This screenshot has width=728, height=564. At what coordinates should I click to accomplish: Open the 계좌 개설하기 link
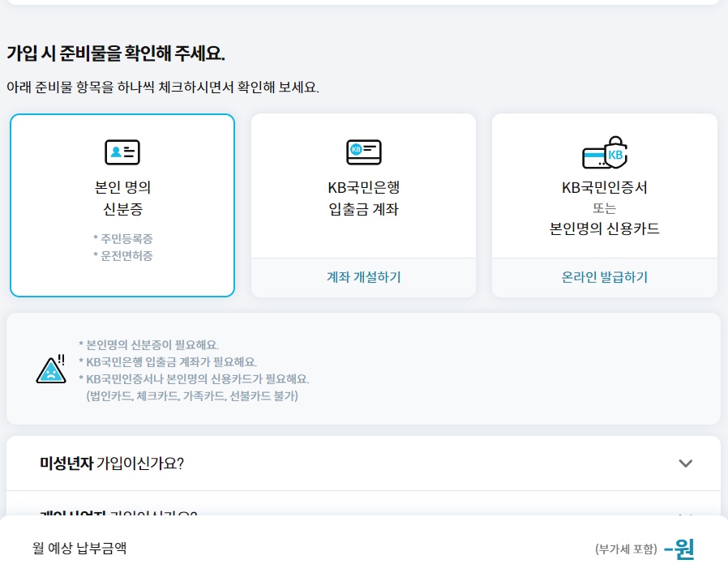[363, 277]
